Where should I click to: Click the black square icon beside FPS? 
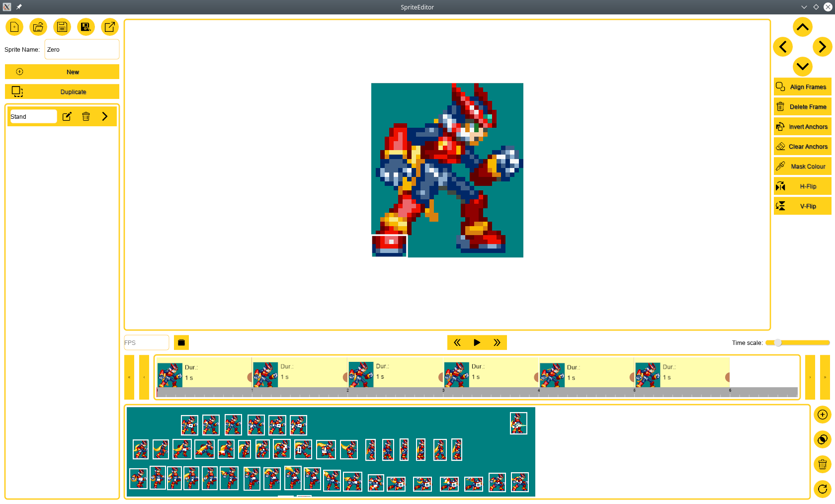pos(181,342)
